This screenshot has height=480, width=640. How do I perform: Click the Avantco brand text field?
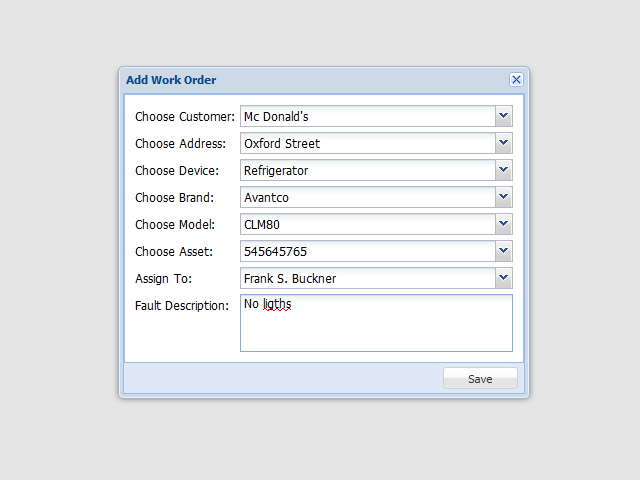(368, 197)
